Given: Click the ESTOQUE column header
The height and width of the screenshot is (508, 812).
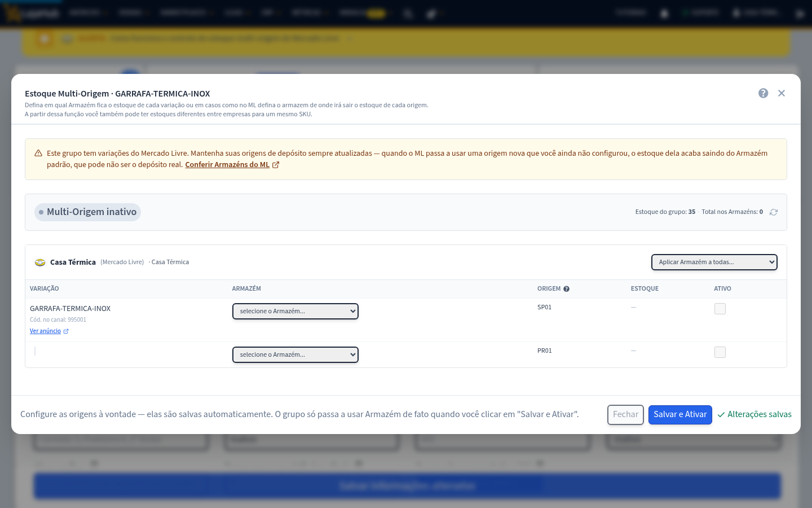Looking at the screenshot, I should 645,289.
